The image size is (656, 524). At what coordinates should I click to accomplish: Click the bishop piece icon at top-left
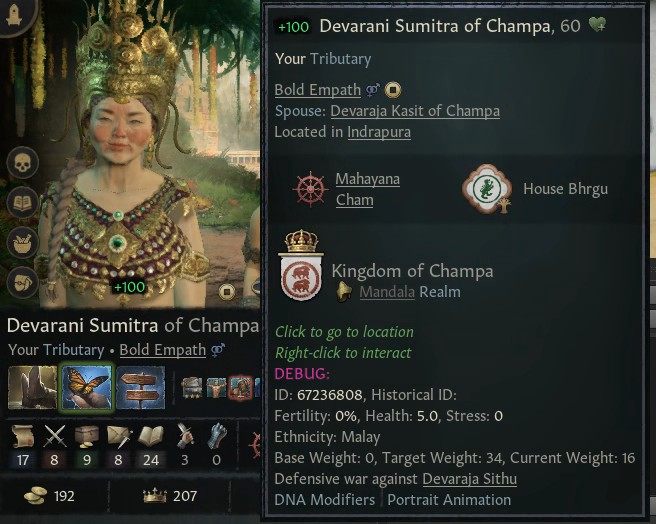click(14, 15)
